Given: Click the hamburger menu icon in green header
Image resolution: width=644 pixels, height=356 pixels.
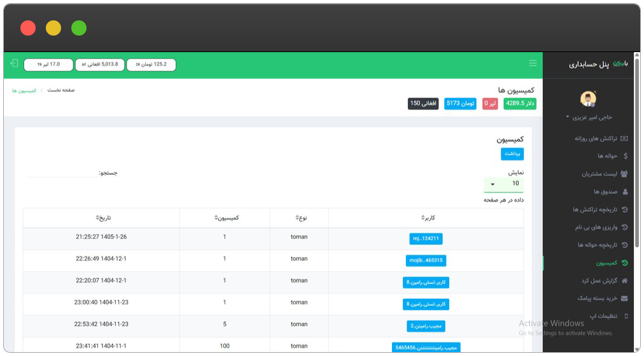Looking at the screenshot, I should pos(533,63).
